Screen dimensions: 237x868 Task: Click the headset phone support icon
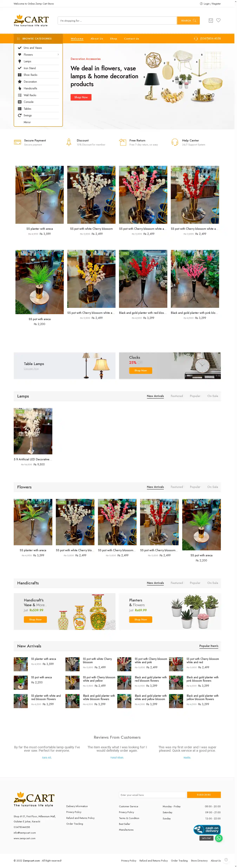(196, 38)
